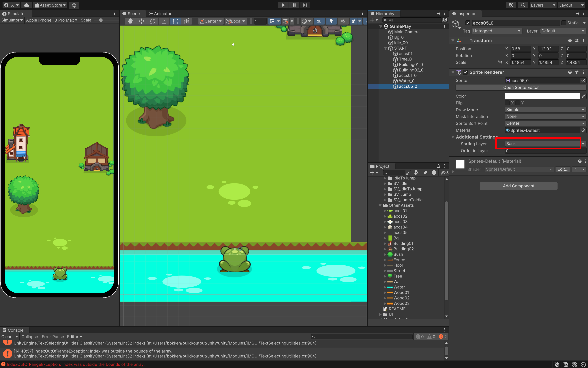Open the Unity Version Control icon

tap(74, 5)
